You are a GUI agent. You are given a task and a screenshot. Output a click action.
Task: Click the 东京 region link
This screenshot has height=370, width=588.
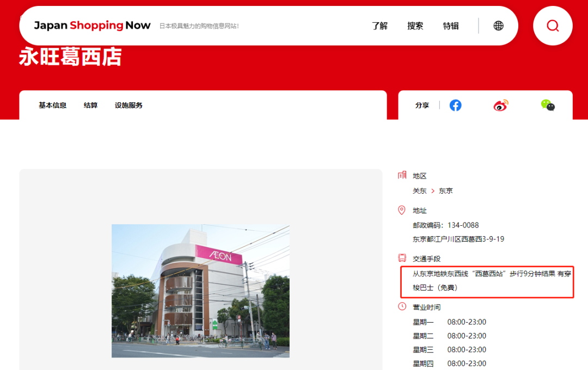446,191
